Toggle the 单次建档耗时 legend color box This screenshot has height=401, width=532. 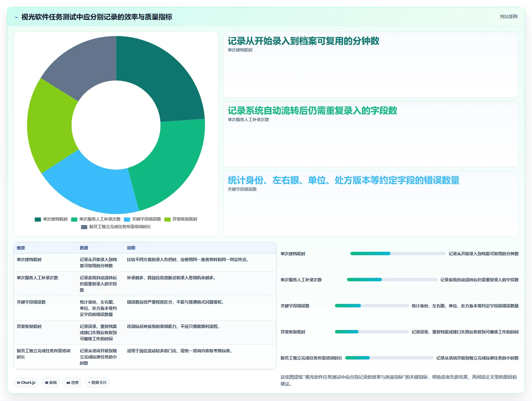pyautogui.click(x=38, y=220)
